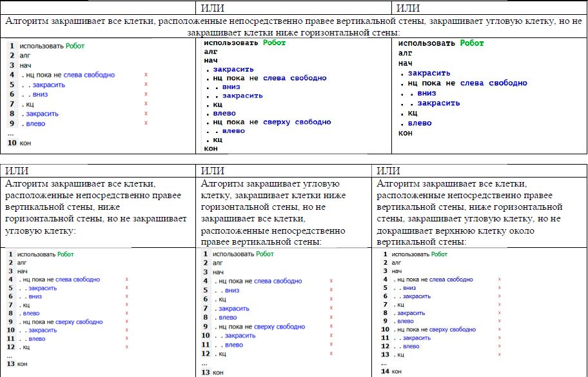Click red x beside line 9 in top-left listing

pos(146,123)
